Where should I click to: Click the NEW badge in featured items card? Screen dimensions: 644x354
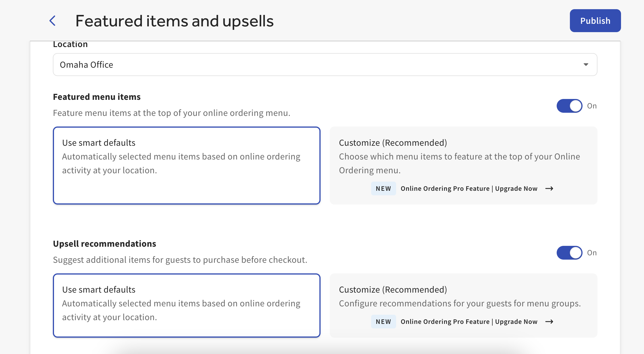tap(383, 188)
